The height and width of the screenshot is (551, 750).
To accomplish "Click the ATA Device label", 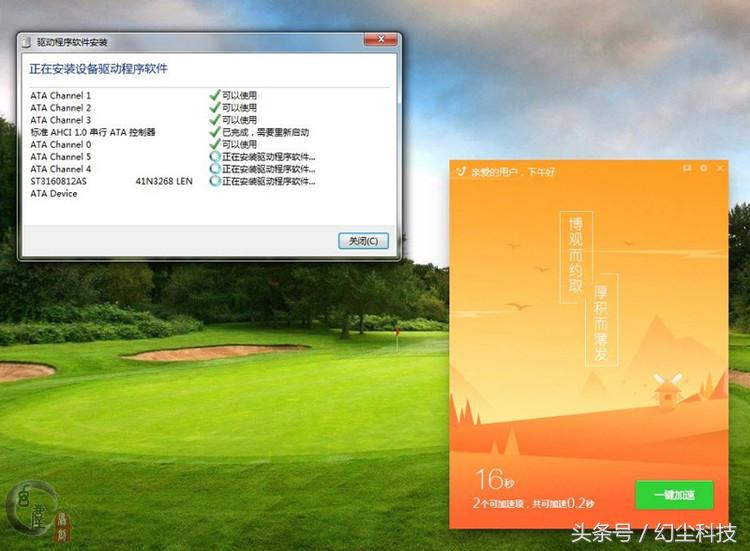I will [54, 194].
